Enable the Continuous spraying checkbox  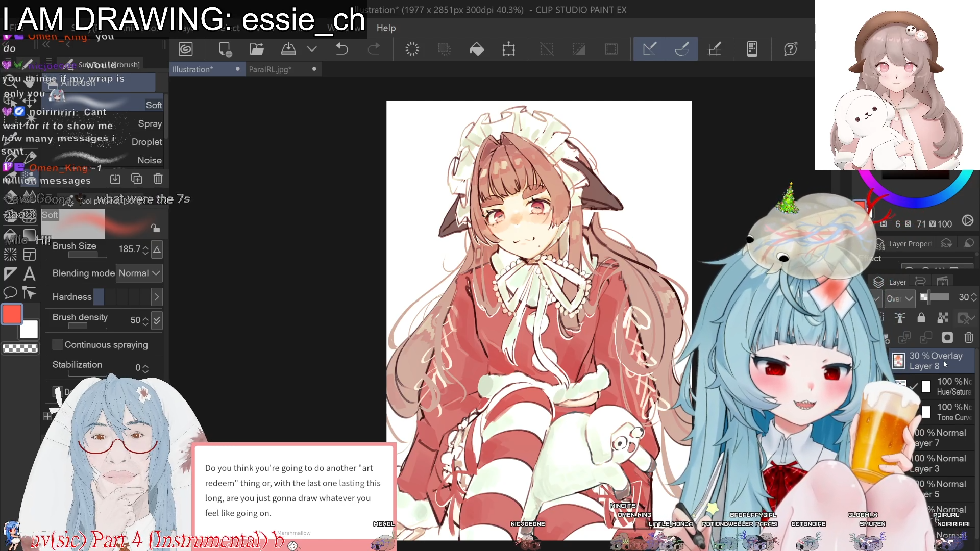[x=58, y=345]
